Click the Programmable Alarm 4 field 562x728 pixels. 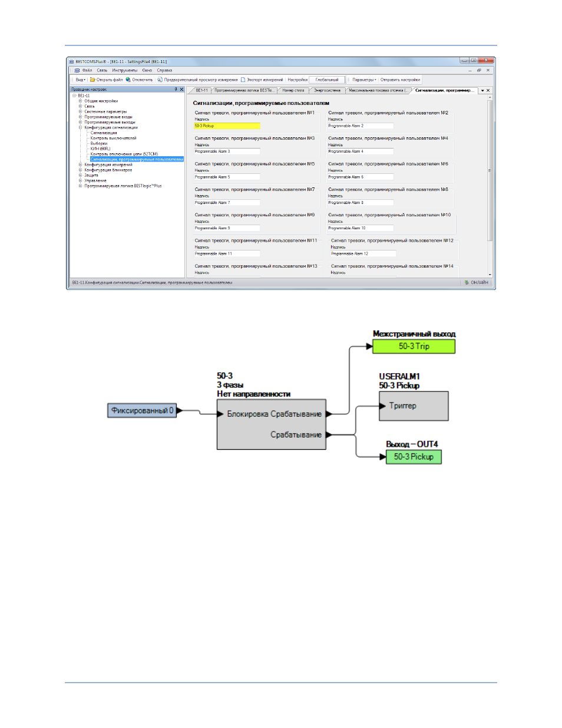[x=361, y=151]
